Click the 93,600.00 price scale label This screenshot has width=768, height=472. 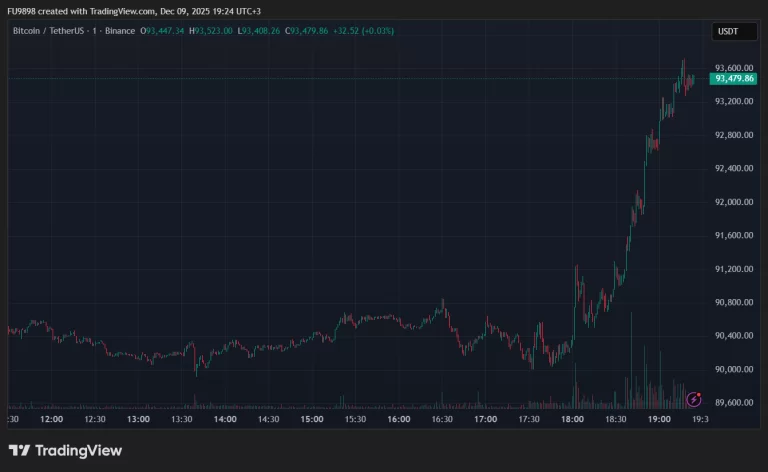733,68
